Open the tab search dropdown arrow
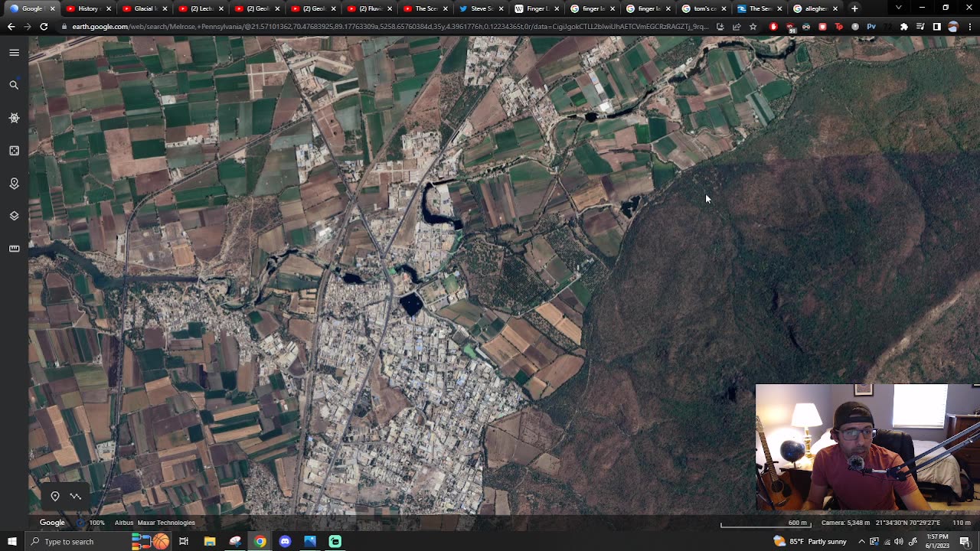 pos(898,8)
